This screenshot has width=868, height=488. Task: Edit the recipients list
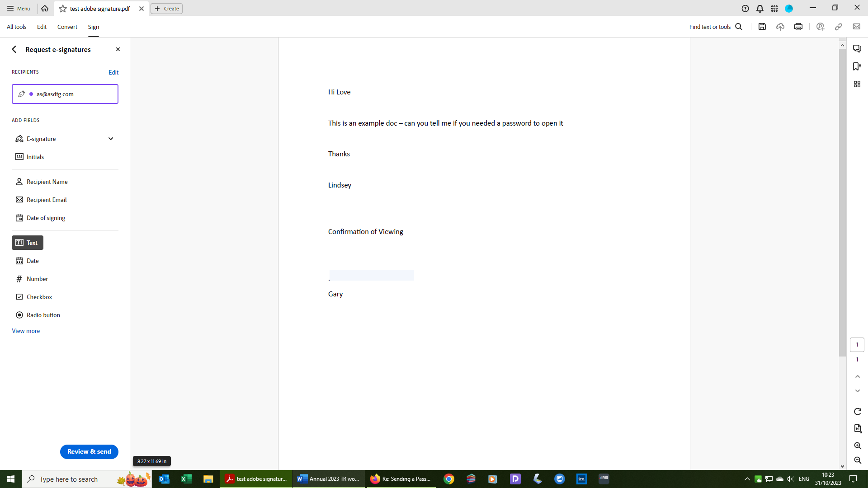coord(113,72)
